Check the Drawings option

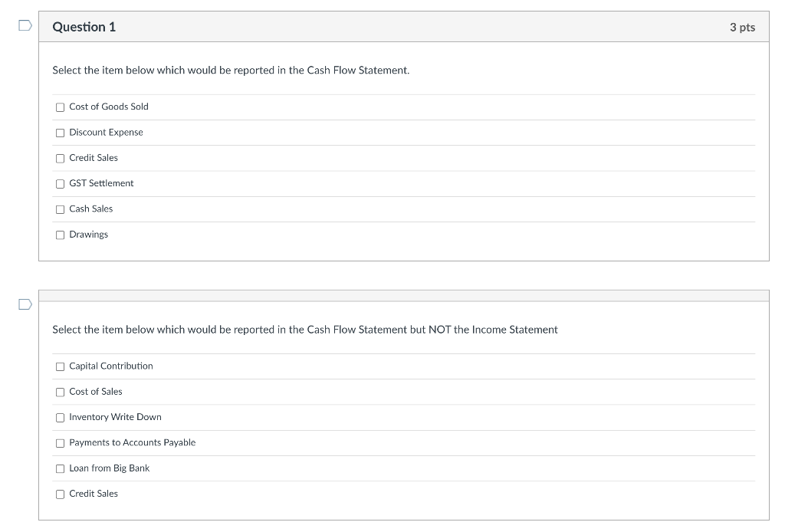point(60,235)
